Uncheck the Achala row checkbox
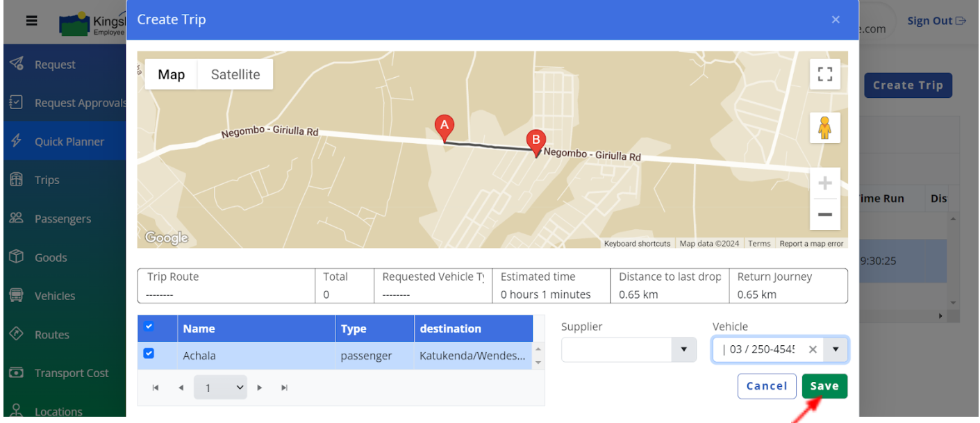 (x=149, y=354)
